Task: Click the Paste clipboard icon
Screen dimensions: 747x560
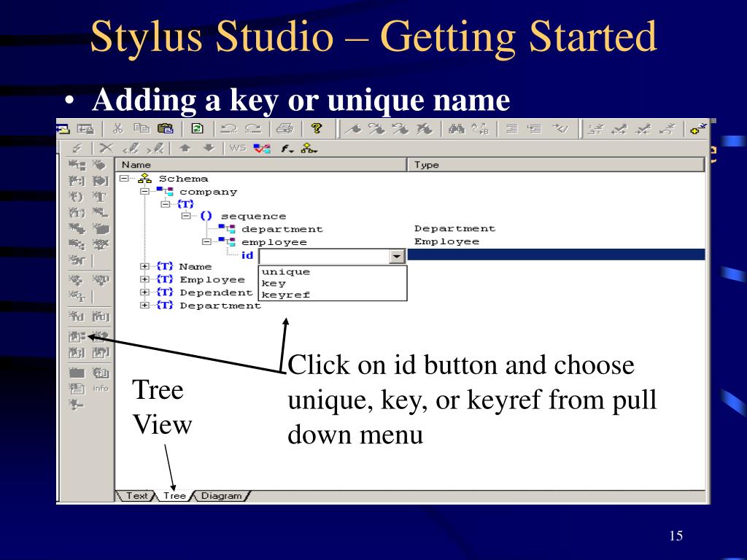Action: [x=165, y=128]
